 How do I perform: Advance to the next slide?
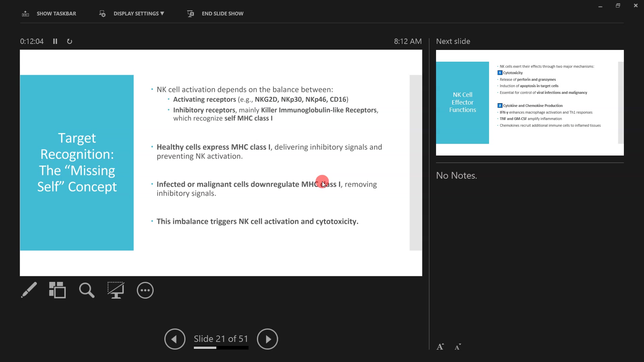267,339
